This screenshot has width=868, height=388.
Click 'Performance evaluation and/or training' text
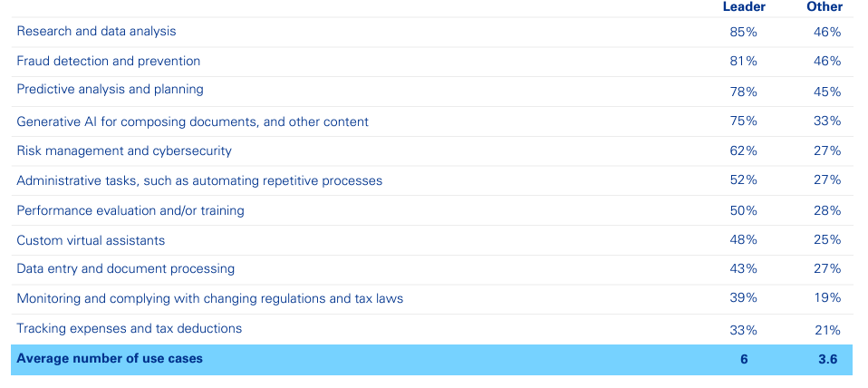(x=130, y=210)
